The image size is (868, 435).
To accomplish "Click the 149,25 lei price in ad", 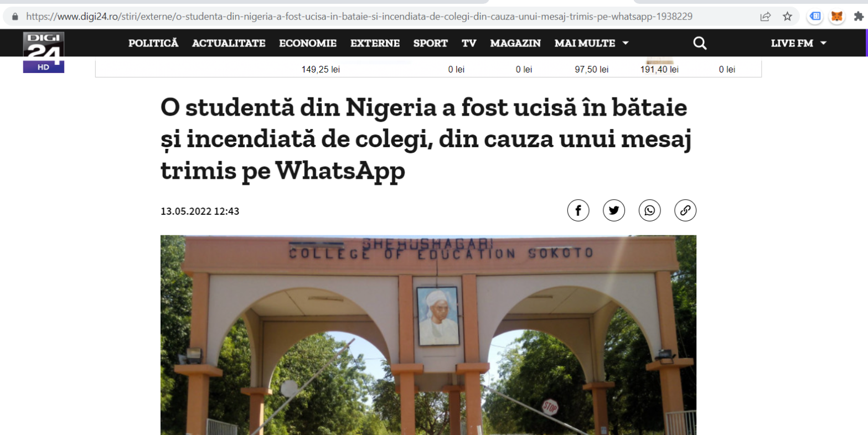I will tap(321, 69).
